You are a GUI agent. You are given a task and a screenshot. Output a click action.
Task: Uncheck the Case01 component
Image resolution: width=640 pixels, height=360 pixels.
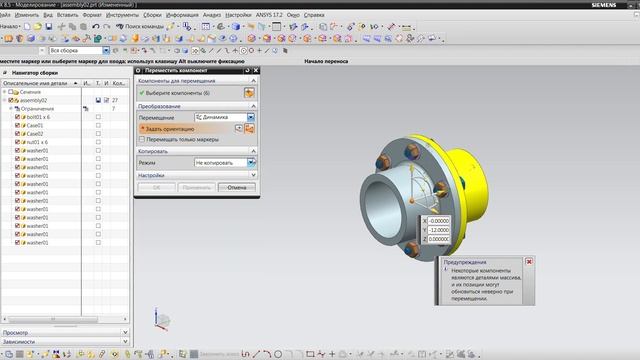[x=17, y=125]
